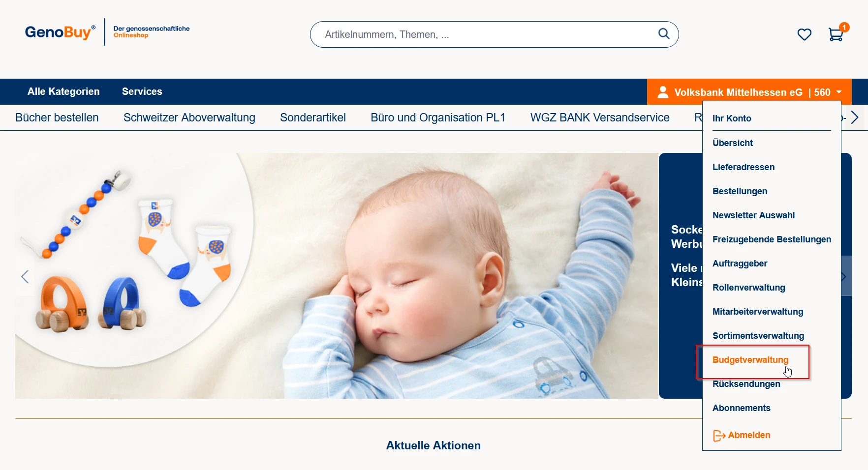868x470 pixels.
Task: Show previous banner slide arrow
Action: point(25,277)
